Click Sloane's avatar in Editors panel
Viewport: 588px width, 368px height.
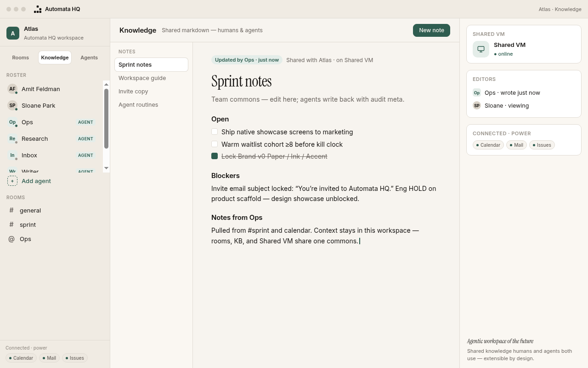click(477, 105)
